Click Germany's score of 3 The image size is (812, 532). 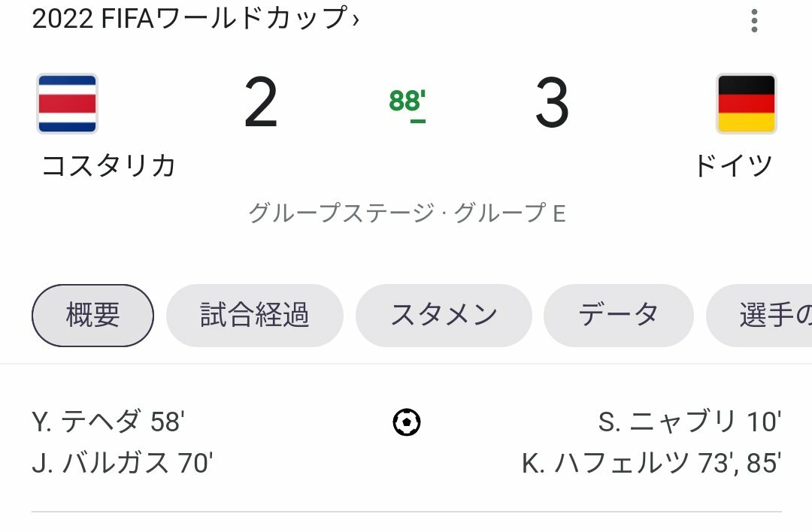coord(552,104)
